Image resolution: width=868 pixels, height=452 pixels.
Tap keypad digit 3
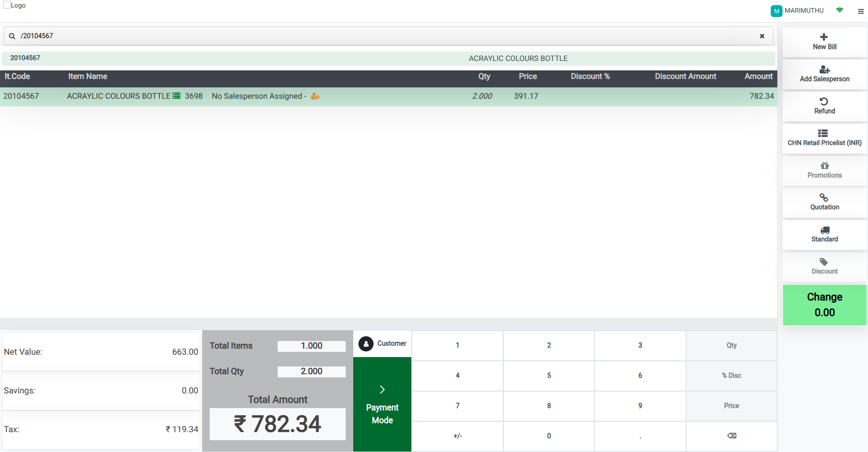[640, 345]
